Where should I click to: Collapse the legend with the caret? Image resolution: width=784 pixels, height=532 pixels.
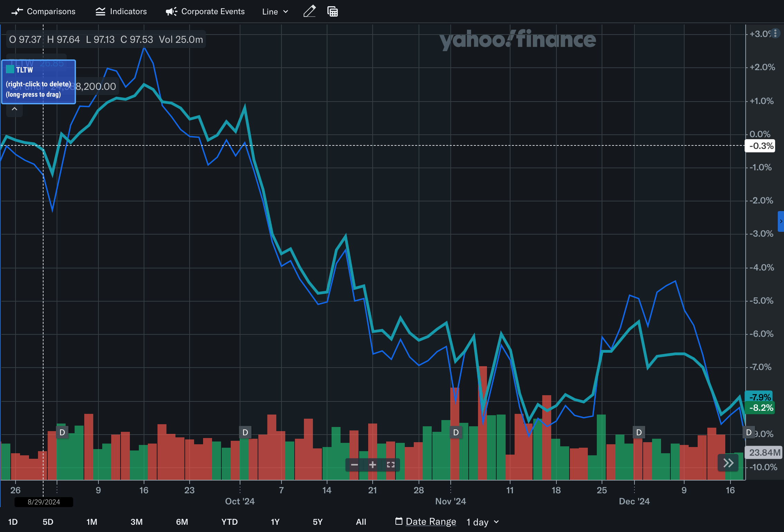[x=15, y=109]
